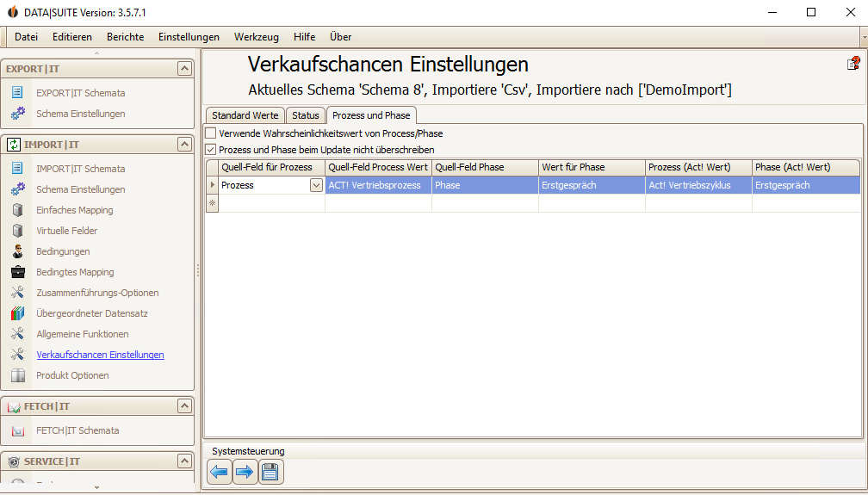Click the menu bar overflow arrow

[865, 37]
